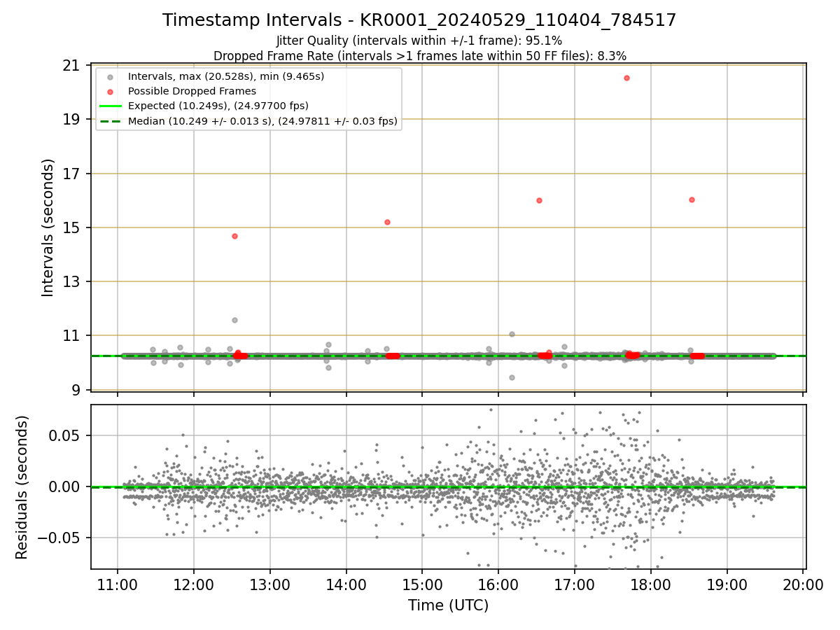Click the '9' tick on the Intervals axis
Viewport: 840px width, 630px height.
tap(76, 390)
